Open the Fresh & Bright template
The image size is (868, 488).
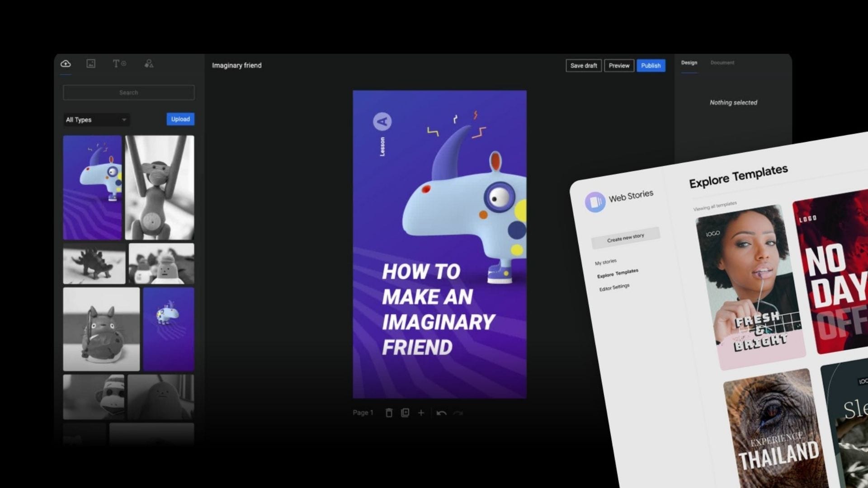click(x=750, y=287)
